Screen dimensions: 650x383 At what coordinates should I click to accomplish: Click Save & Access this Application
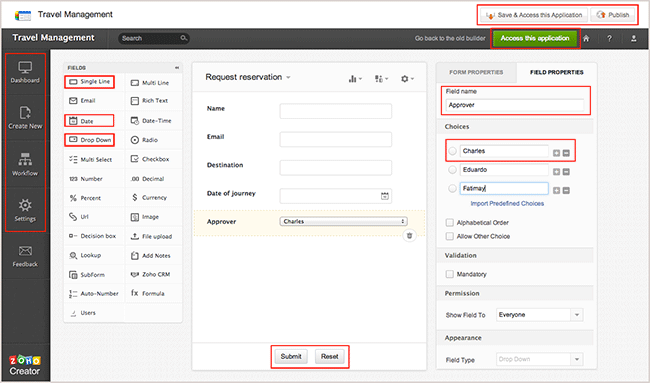tap(534, 15)
